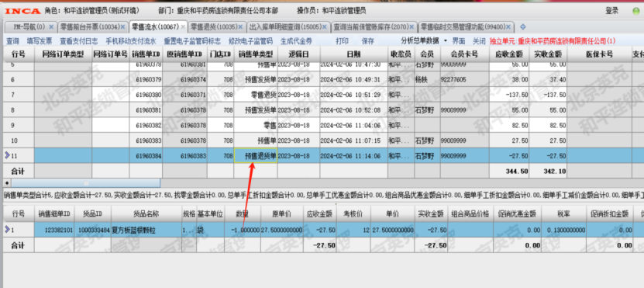Click the 查询 toolbar button
Screen dimensions: 644x288
(x=12, y=41)
